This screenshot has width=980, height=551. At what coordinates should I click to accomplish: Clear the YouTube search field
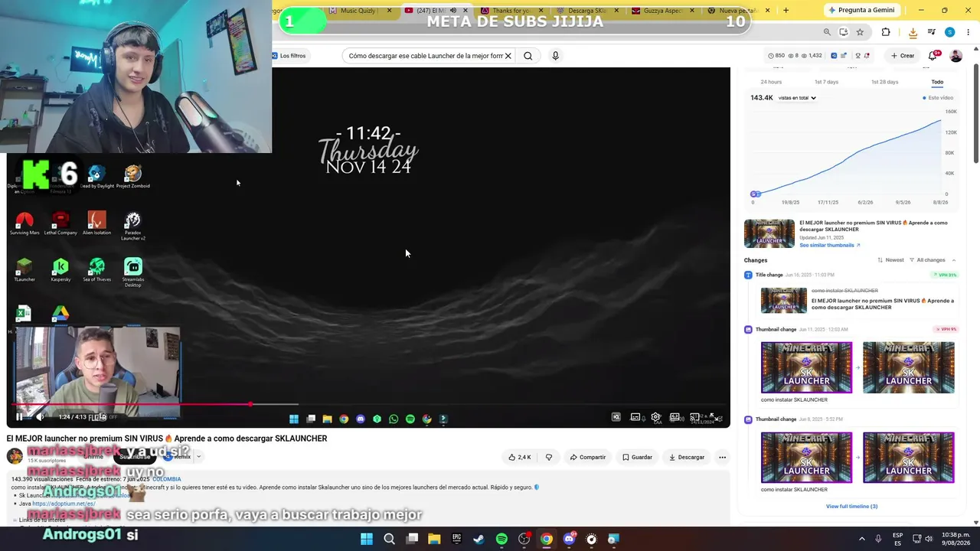click(x=508, y=56)
